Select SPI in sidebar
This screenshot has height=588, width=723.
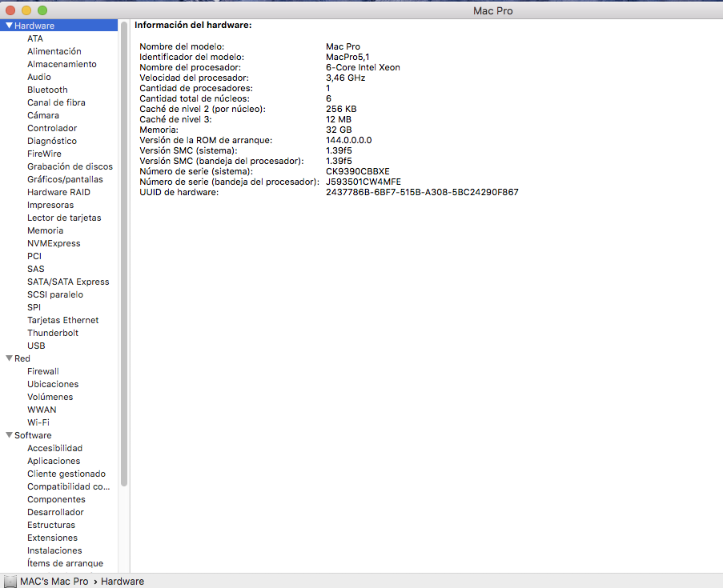pos(34,307)
